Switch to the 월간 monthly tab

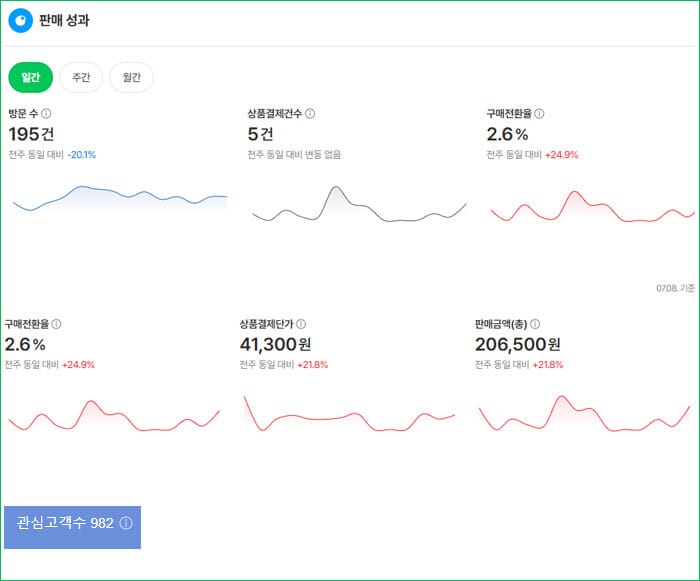click(x=131, y=77)
